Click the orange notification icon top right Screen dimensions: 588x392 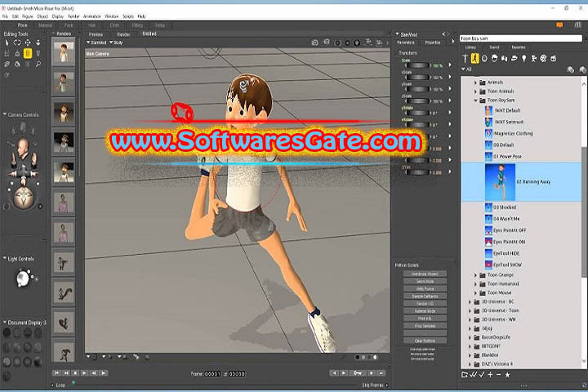pyautogui.click(x=559, y=24)
